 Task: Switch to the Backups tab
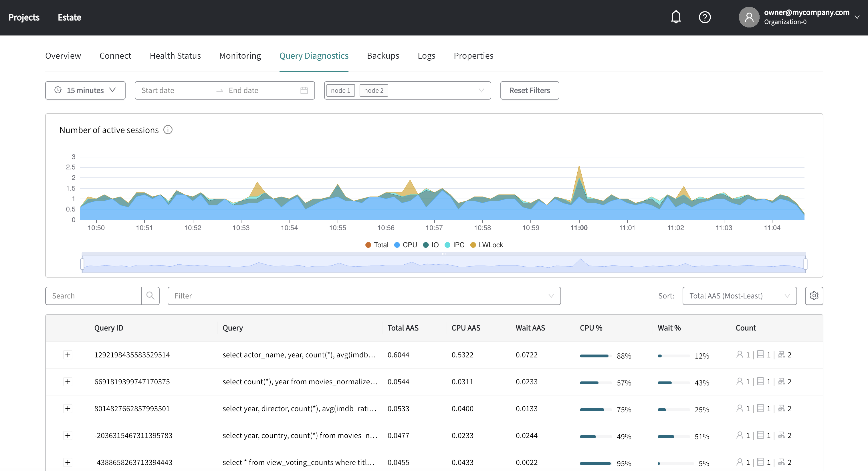pos(383,56)
